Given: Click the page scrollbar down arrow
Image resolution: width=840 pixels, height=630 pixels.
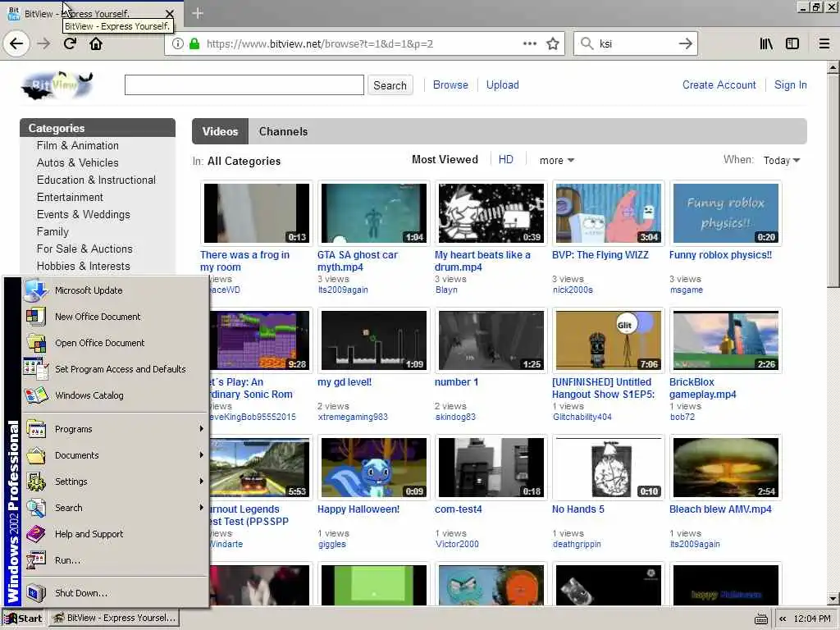Looking at the screenshot, I should [833, 598].
